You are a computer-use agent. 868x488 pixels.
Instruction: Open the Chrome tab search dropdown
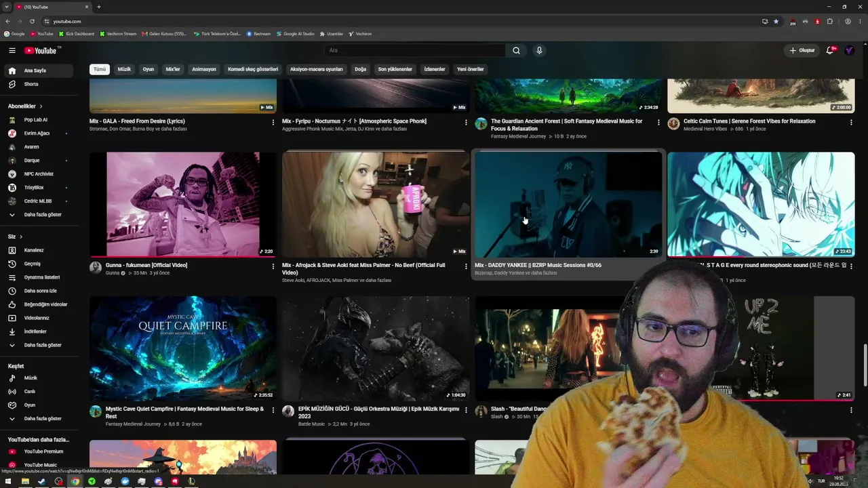pos(7,7)
